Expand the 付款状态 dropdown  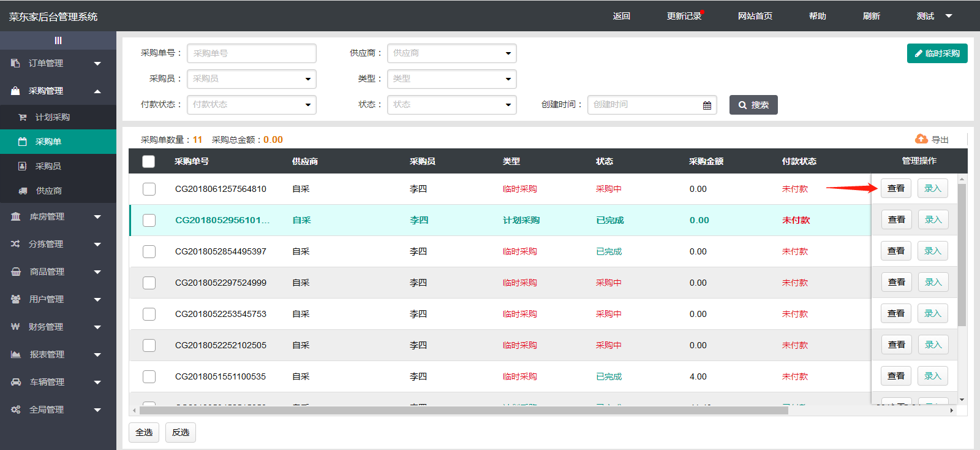[251, 105]
